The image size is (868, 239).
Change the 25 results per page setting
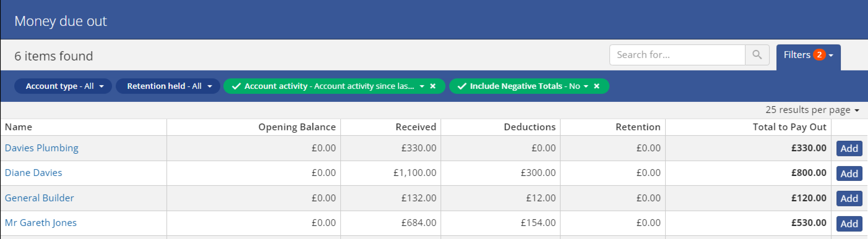click(812, 110)
